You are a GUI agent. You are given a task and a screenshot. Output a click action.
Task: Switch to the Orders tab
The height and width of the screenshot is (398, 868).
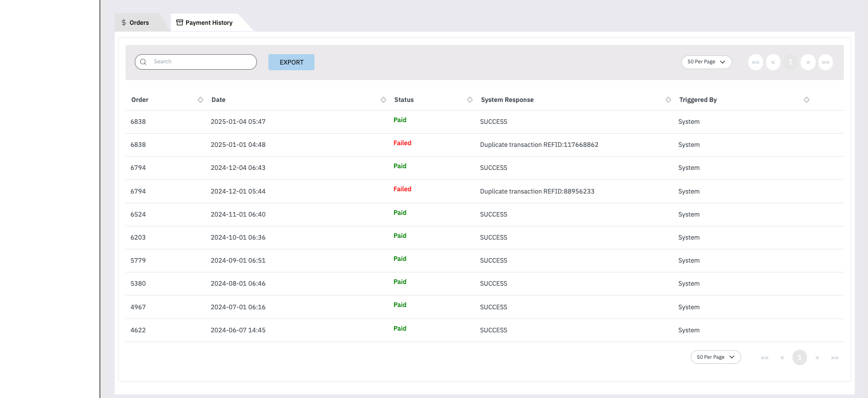(135, 22)
